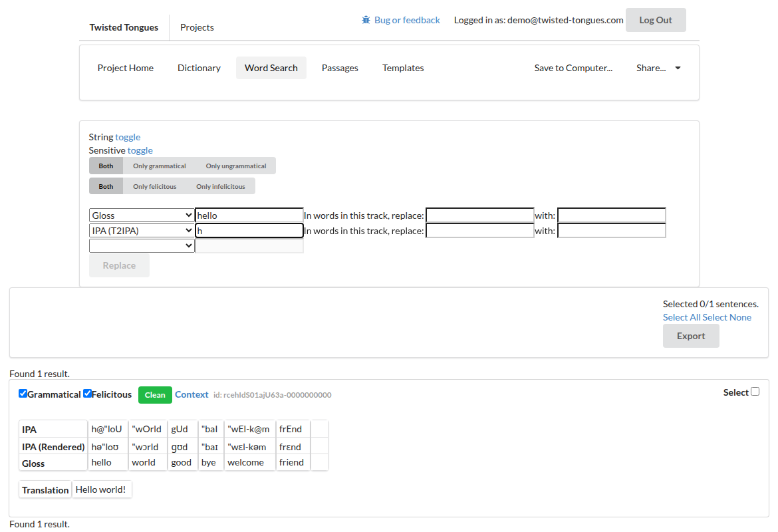Viewport: 778px width, 532px height.
Task: Click the green Clean button
Action: (x=155, y=395)
